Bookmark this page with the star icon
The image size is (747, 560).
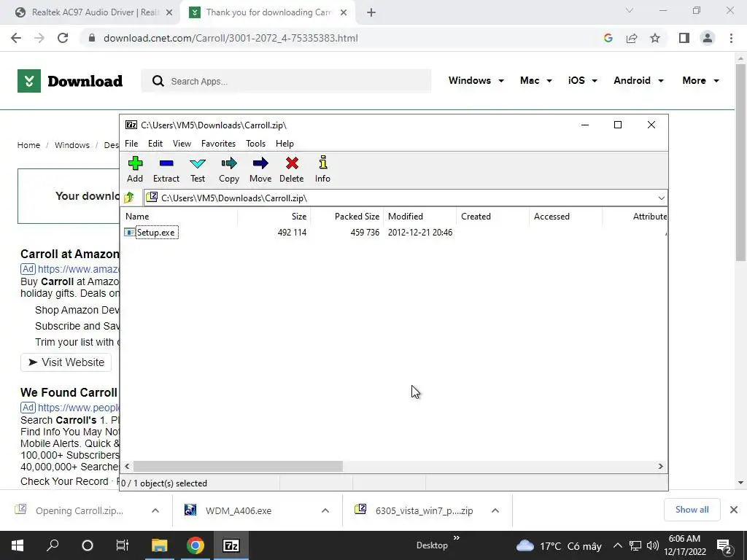(655, 38)
